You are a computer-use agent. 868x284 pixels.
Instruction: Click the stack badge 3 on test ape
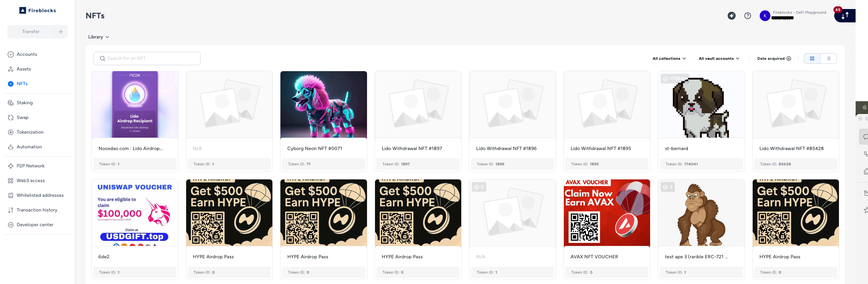(x=667, y=187)
